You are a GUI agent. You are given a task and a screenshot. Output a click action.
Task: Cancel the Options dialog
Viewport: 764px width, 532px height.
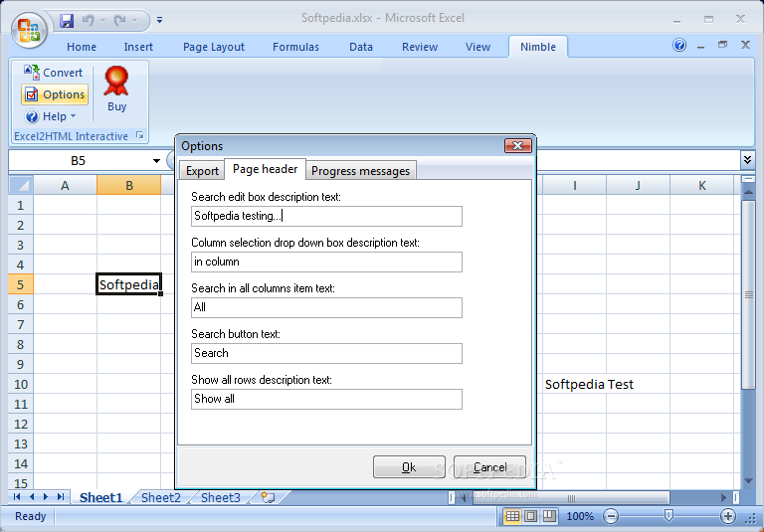click(489, 467)
